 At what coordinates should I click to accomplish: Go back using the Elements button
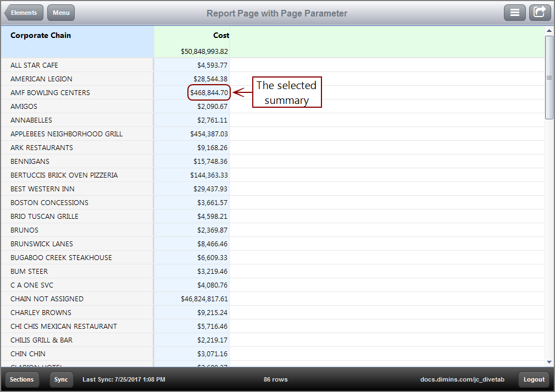pyautogui.click(x=23, y=13)
